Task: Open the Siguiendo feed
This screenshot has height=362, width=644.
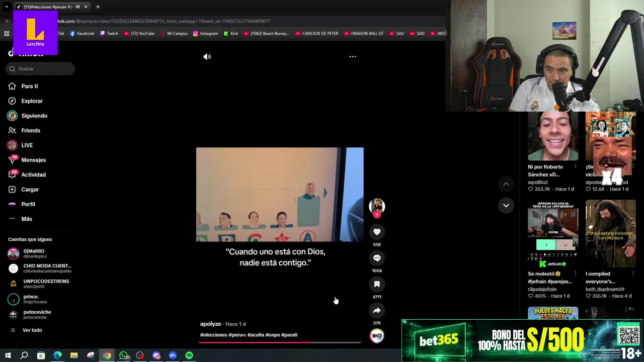Action: [x=34, y=116]
